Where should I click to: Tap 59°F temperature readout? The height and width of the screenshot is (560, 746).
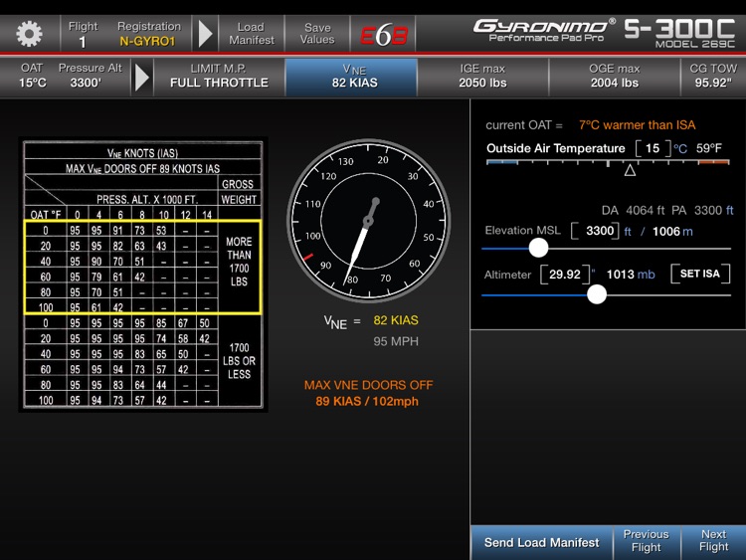pyautogui.click(x=709, y=148)
